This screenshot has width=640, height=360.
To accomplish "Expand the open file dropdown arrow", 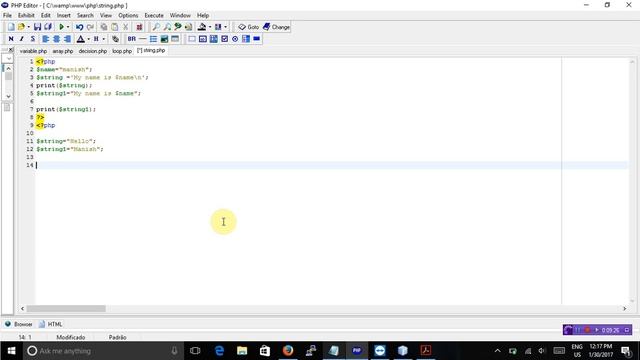I will (x=28, y=27).
